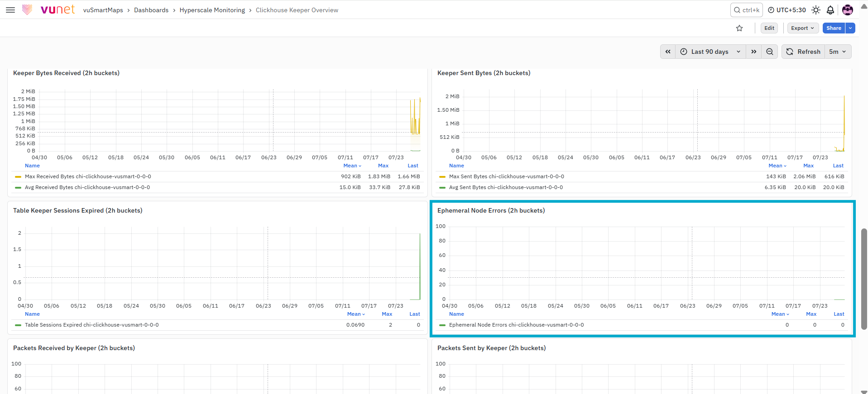
Task: Click the 6.35 KiB mean value
Action: click(x=775, y=187)
